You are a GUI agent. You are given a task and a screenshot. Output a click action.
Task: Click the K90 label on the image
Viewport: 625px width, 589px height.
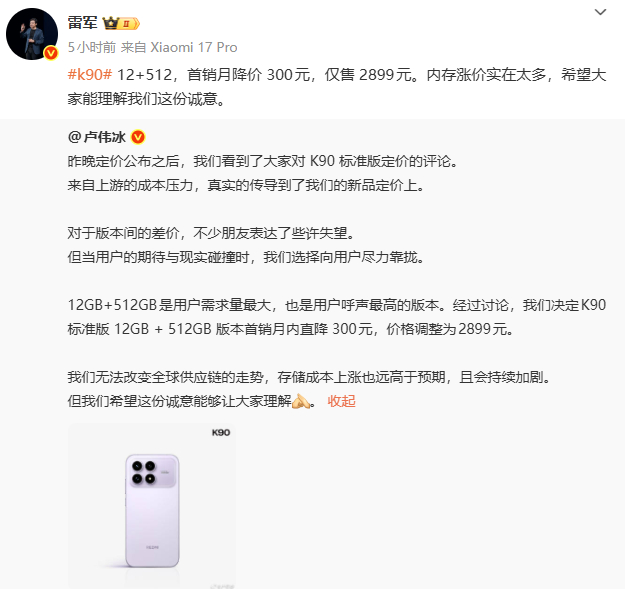tap(221, 433)
